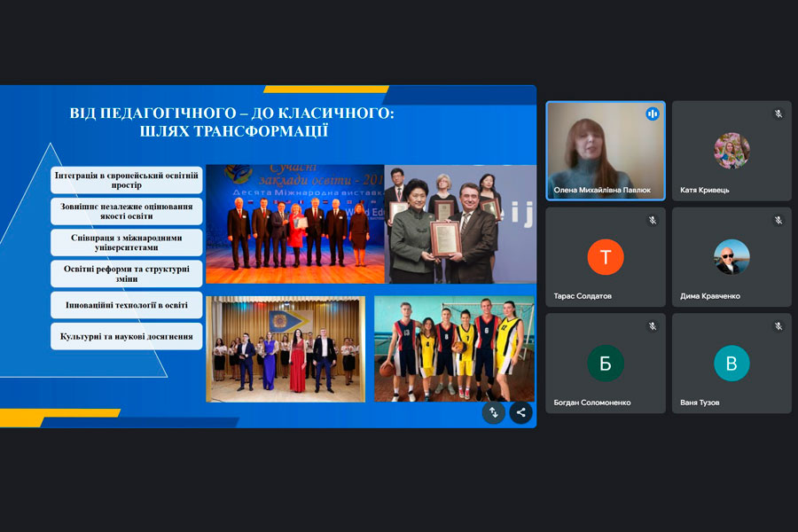The width and height of the screenshot is (798, 532).
Task: Click the concert hall performers photo on slide
Action: tap(286, 349)
